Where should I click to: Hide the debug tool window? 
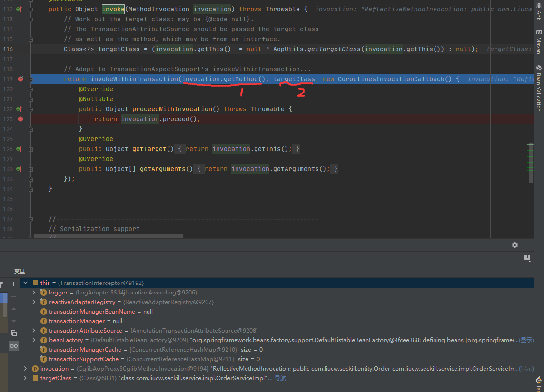(527, 245)
